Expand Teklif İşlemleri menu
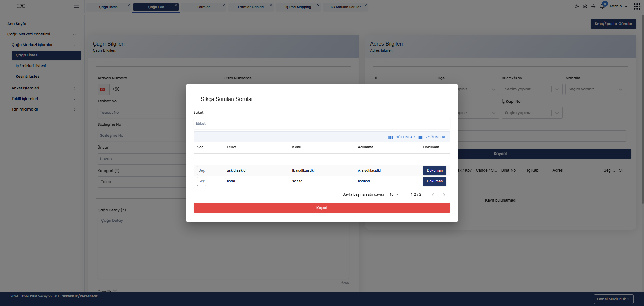This screenshot has width=644, height=306. point(44,99)
